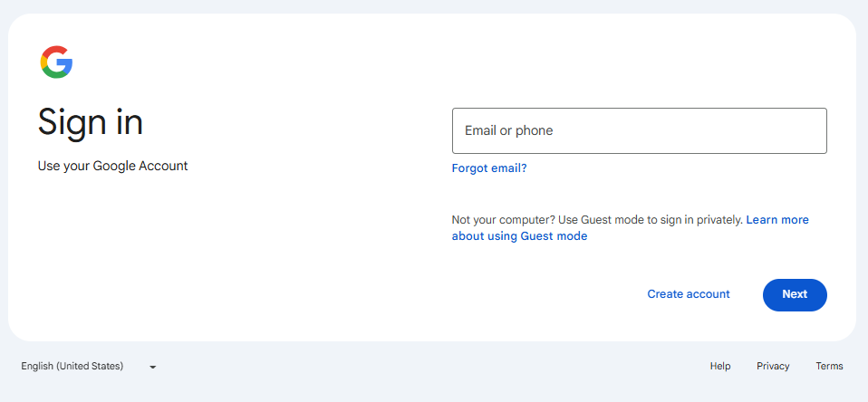Screen dimensions: 868x402
Task: Focus the Email or phone field
Action: [640, 130]
